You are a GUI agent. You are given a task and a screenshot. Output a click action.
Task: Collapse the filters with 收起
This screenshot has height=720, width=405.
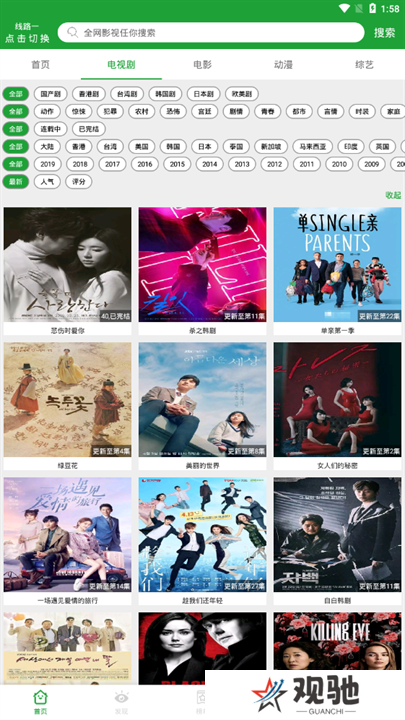pyautogui.click(x=393, y=195)
